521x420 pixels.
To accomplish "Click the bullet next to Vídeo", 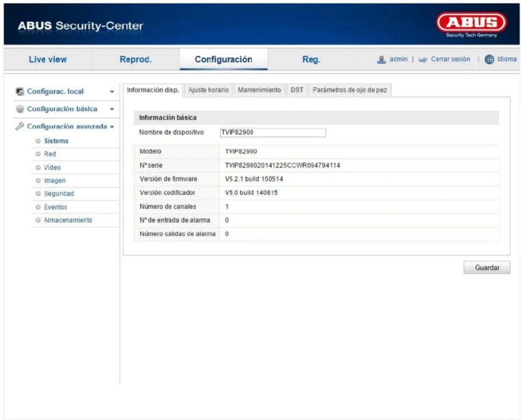I will tap(38, 168).
